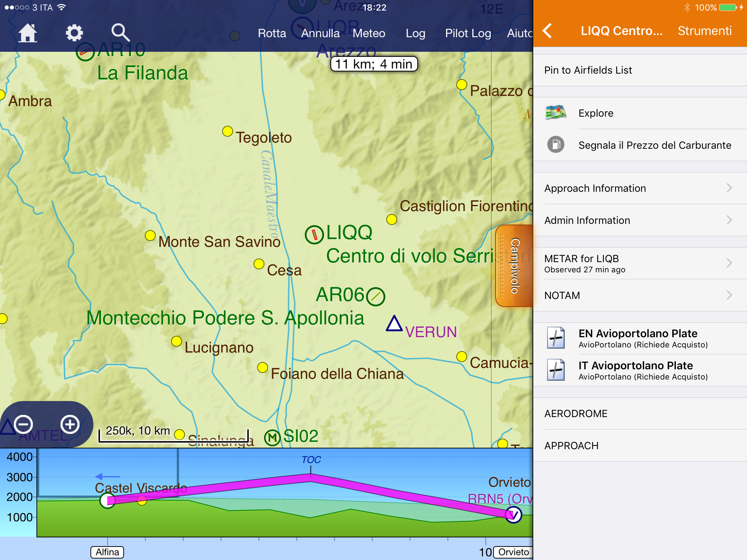Tap the TOC marker in elevation profile
747x560 pixels.
311,460
